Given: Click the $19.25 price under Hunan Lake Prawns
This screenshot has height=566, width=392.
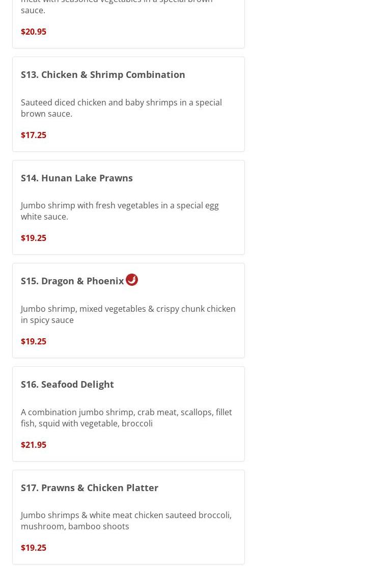Looking at the screenshot, I should [x=34, y=238].
